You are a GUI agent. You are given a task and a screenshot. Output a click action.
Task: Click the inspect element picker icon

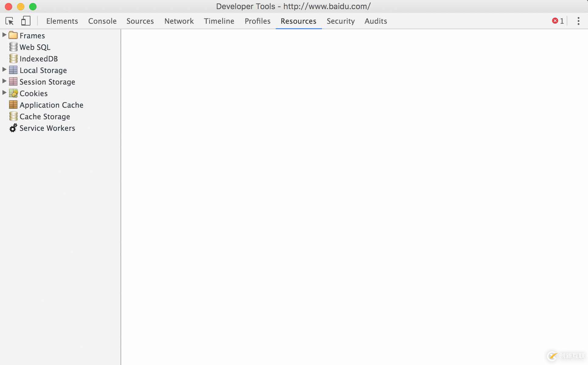[x=9, y=21]
